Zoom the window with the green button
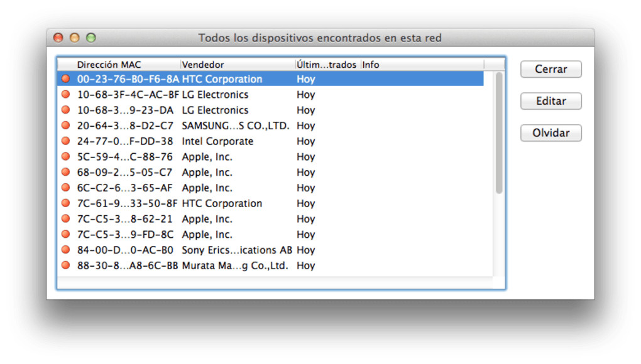 [90, 38]
